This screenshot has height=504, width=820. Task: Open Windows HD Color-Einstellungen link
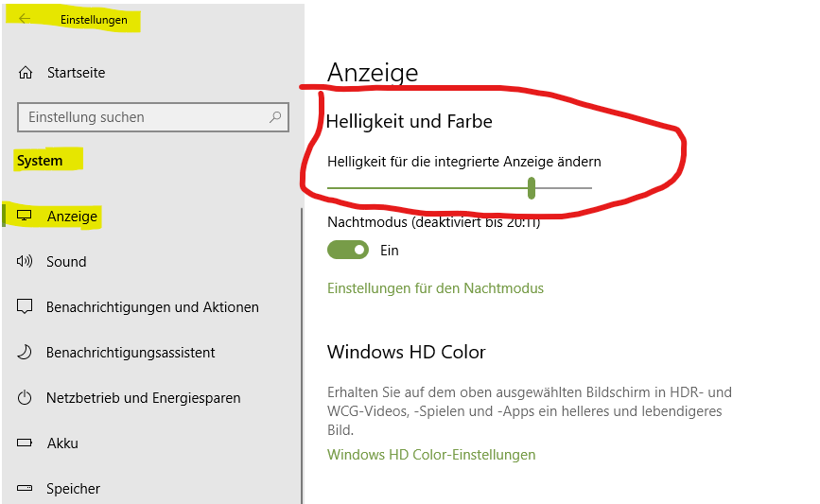[x=431, y=454]
